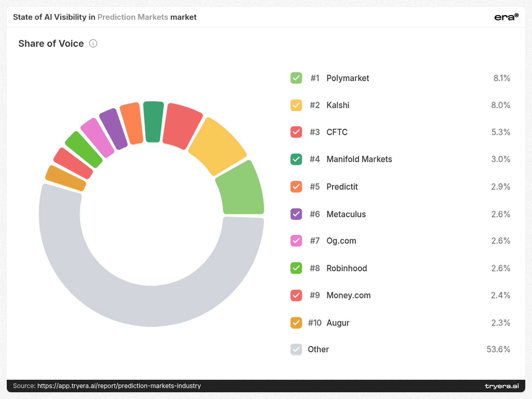The width and height of the screenshot is (532, 399).
Task: Click the #10 rank label
Action: 315,323
